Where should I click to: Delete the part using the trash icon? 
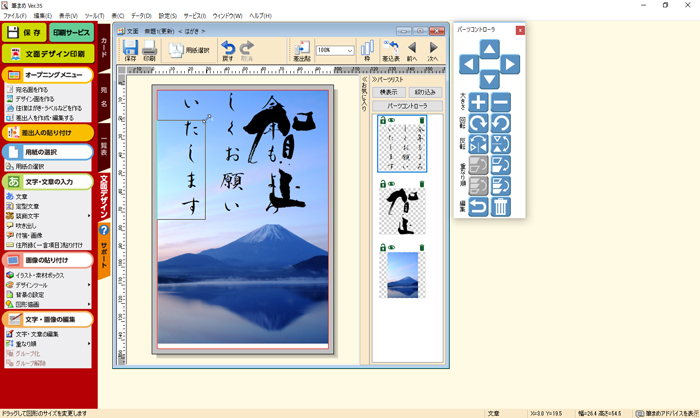tap(501, 207)
